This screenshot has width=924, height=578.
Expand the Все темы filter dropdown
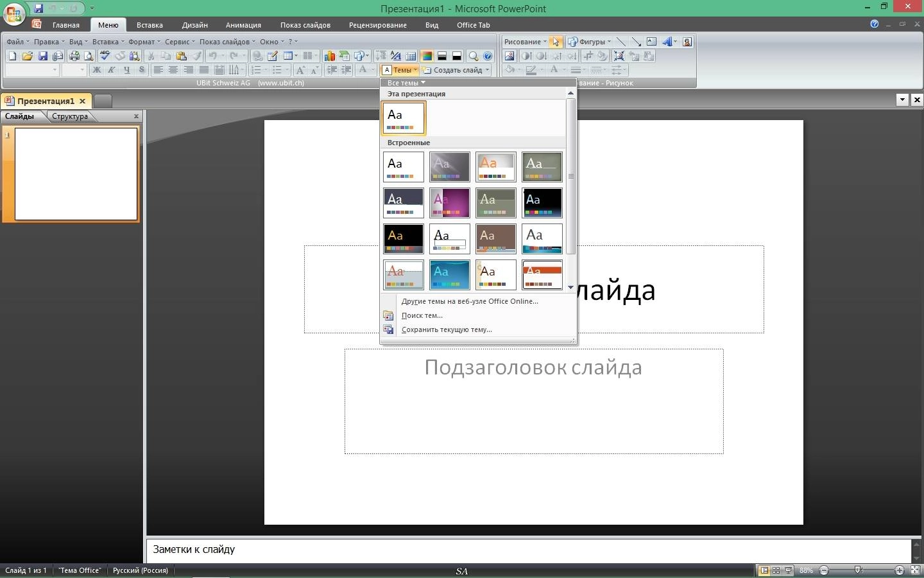406,83
